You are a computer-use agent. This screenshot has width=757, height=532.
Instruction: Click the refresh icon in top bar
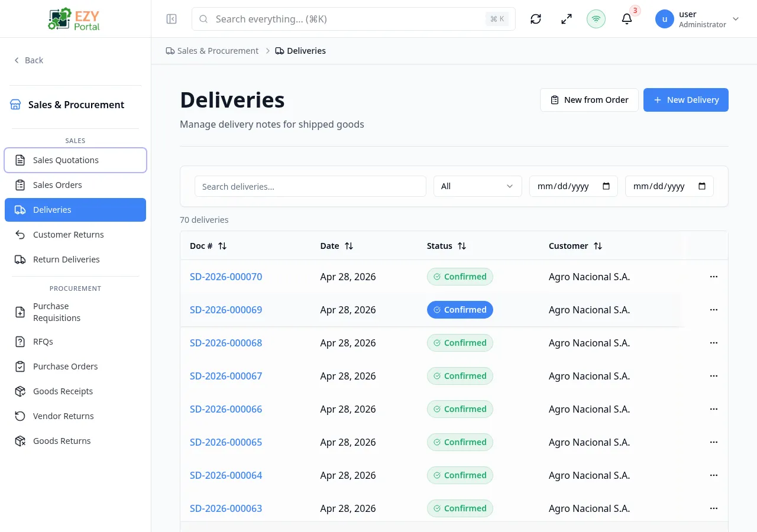pos(536,19)
